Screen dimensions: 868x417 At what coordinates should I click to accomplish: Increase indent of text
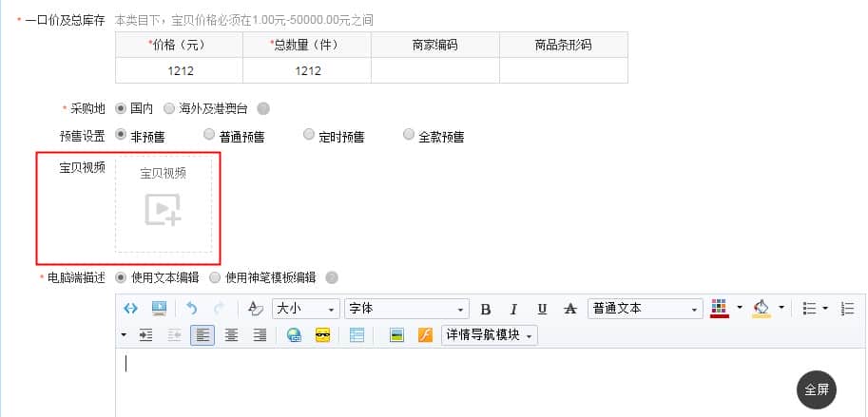click(145, 335)
